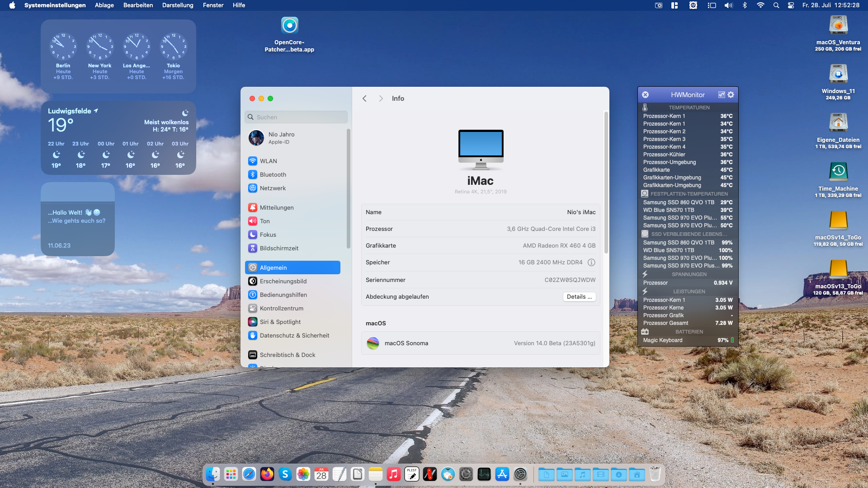Screen dimensions: 868x488
Task: Open Activity Monitor dock icon
Action: tap(484, 474)
